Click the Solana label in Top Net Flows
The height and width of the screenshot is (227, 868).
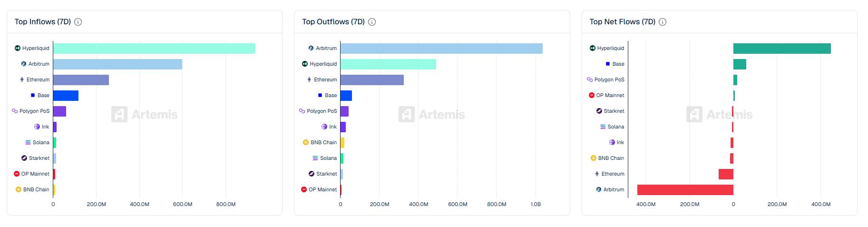tap(616, 127)
